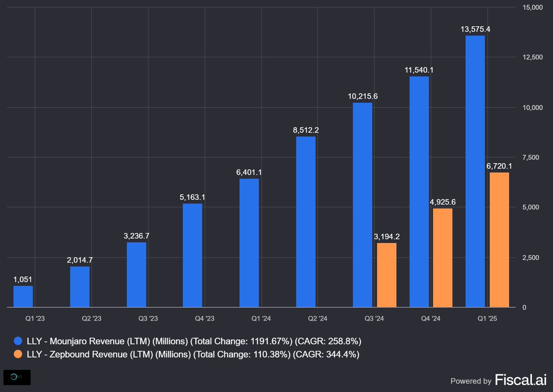Click the "Powered by" text

(x=471, y=381)
